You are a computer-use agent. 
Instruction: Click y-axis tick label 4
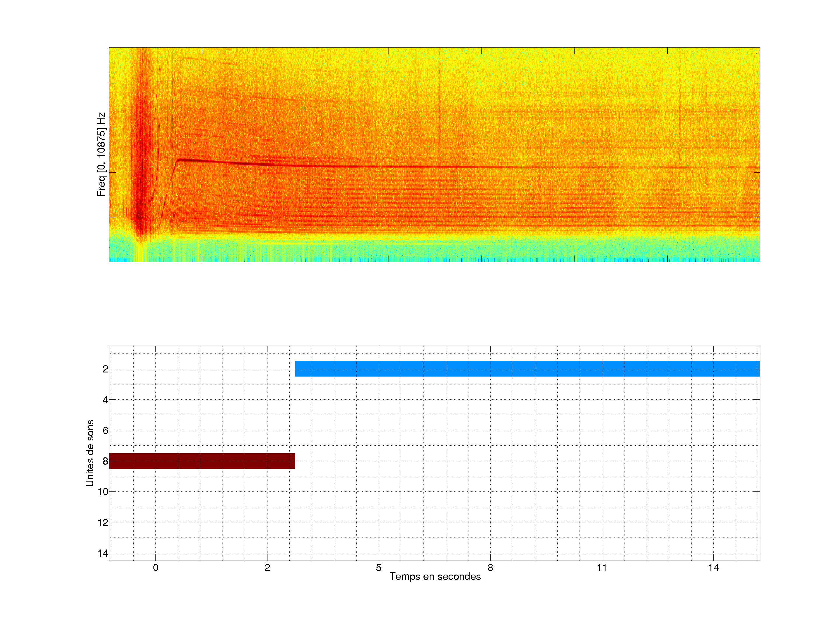(x=105, y=400)
